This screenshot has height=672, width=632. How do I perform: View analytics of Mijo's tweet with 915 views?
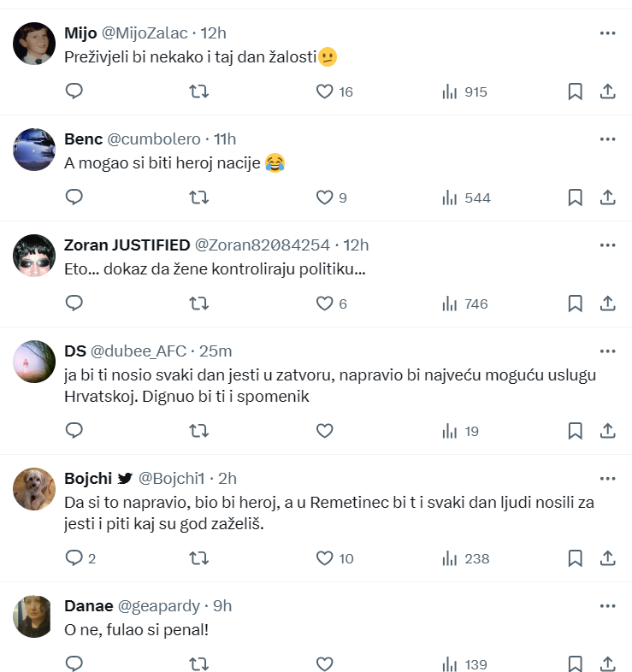464,91
